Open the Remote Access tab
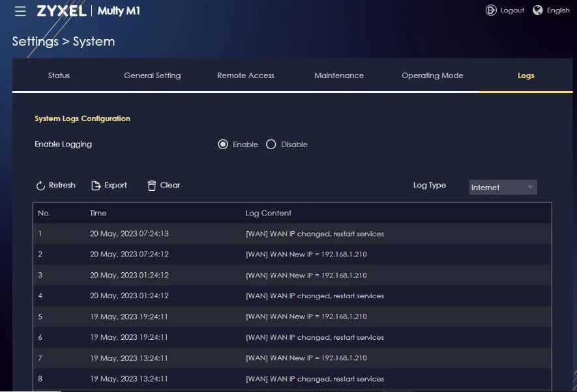This screenshot has width=577, height=392. 245,76
